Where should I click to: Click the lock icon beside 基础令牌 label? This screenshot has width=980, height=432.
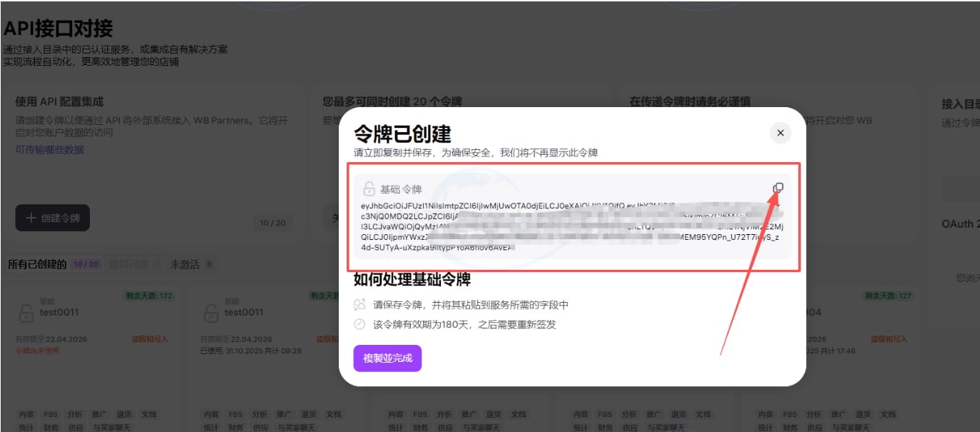pos(368,189)
